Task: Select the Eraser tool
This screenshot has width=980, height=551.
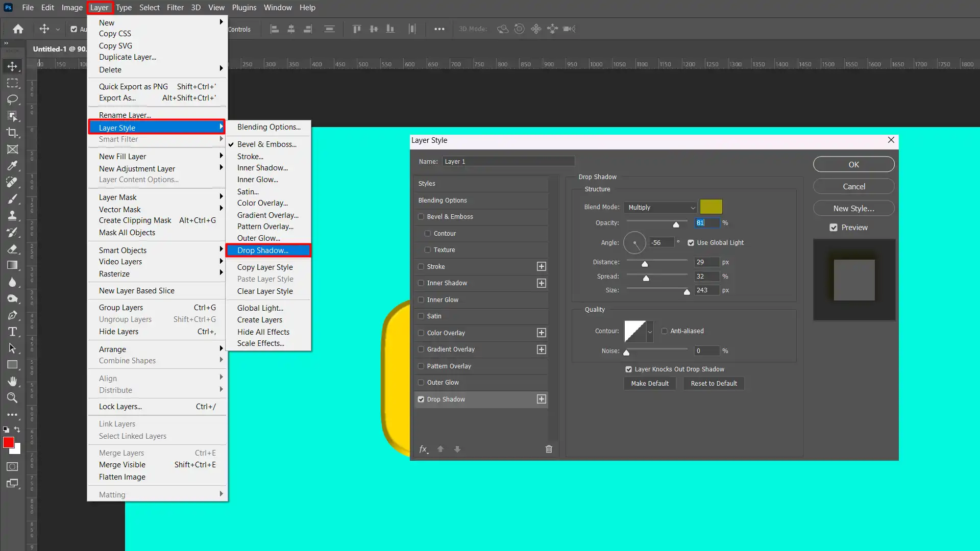Action: coord(12,248)
